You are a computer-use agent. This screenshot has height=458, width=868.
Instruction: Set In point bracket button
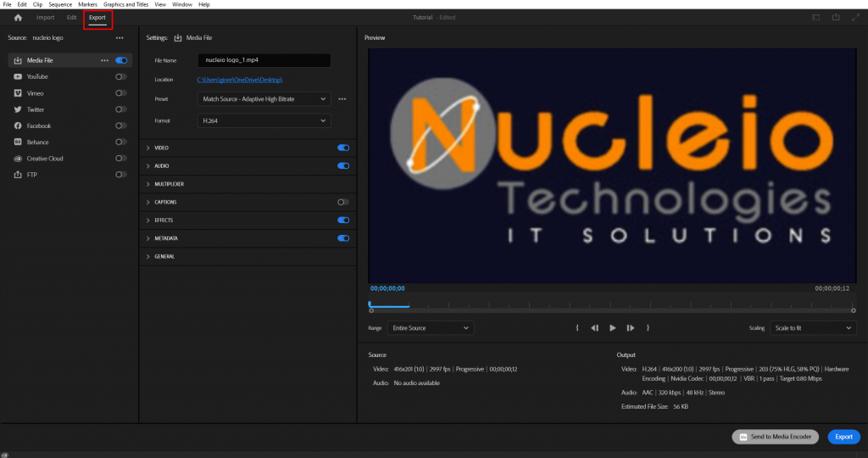[x=576, y=328]
